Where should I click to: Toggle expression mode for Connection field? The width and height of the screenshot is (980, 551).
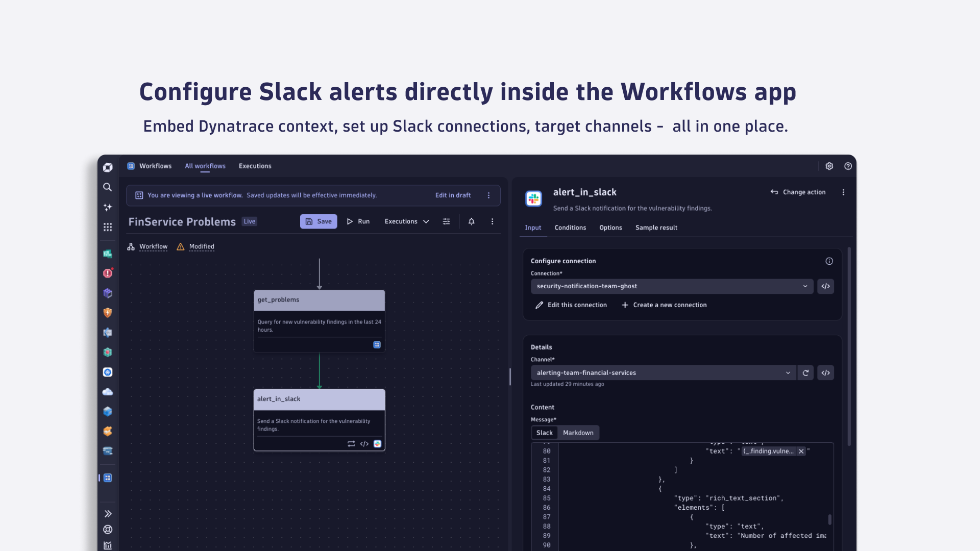(826, 286)
